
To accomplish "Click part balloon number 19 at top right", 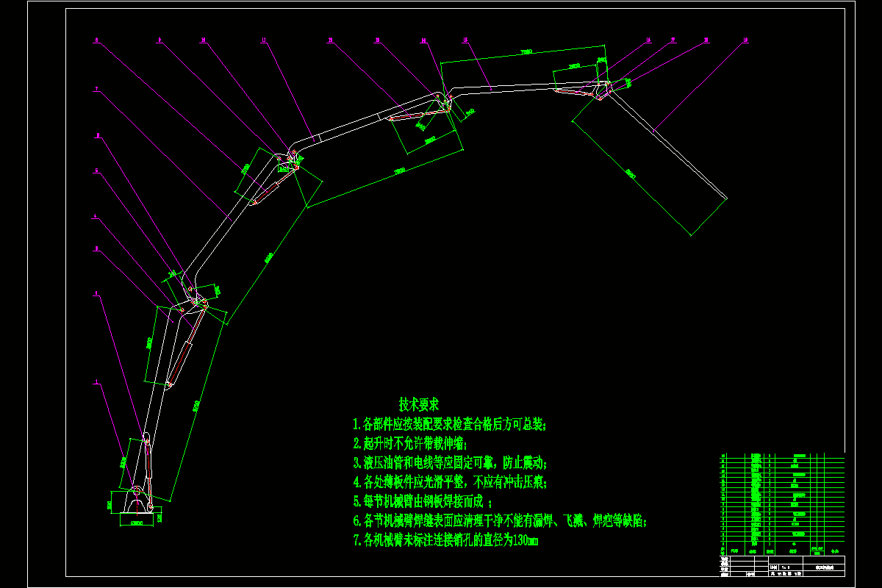I will [745, 41].
